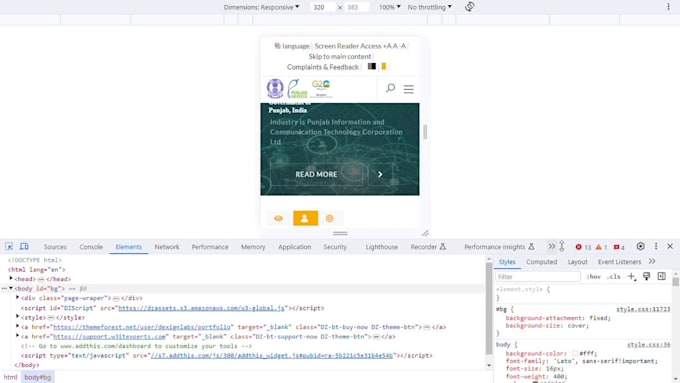The image size is (680, 383).
Task: Click the yellow warnings count indicator
Action: point(601,247)
